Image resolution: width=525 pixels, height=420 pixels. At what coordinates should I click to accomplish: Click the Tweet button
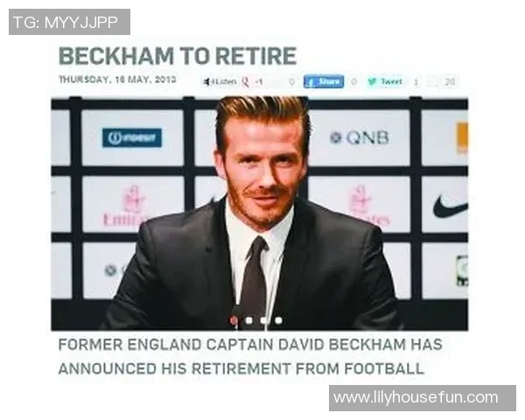coord(385,81)
